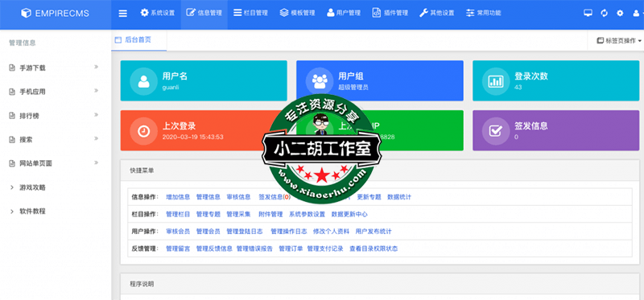Expand the 排行榜 sidebar arrow

96,115
